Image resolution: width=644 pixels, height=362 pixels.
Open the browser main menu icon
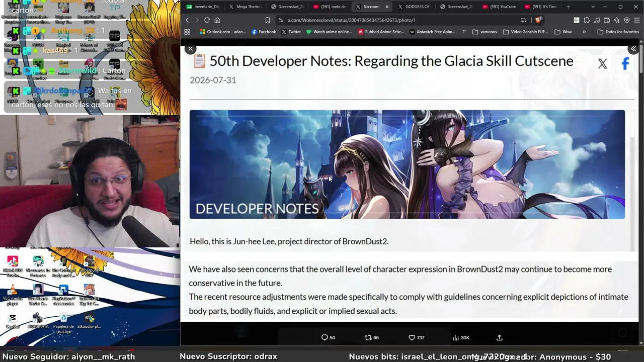[637, 20]
